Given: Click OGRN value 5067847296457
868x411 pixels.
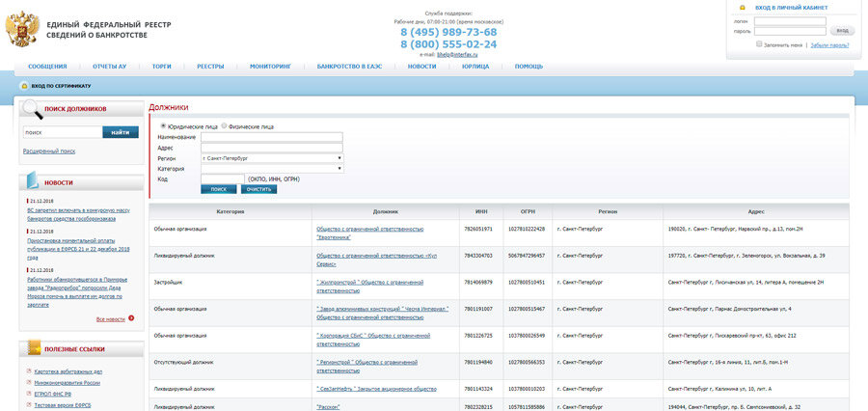Looking at the screenshot, I should pyautogui.click(x=527, y=256).
